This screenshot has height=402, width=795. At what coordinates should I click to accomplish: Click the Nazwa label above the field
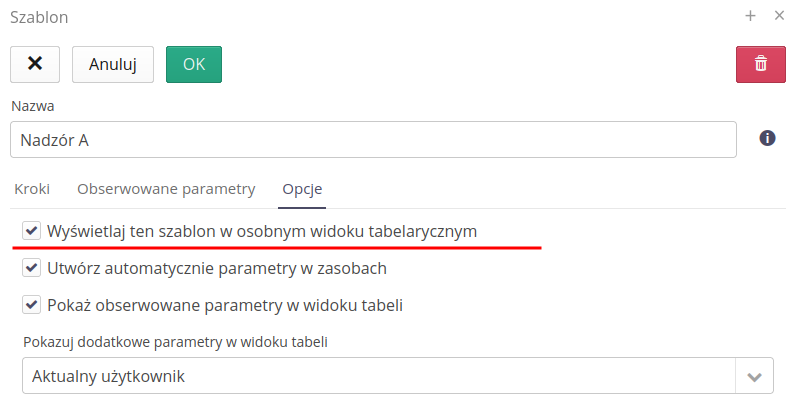tap(32, 105)
